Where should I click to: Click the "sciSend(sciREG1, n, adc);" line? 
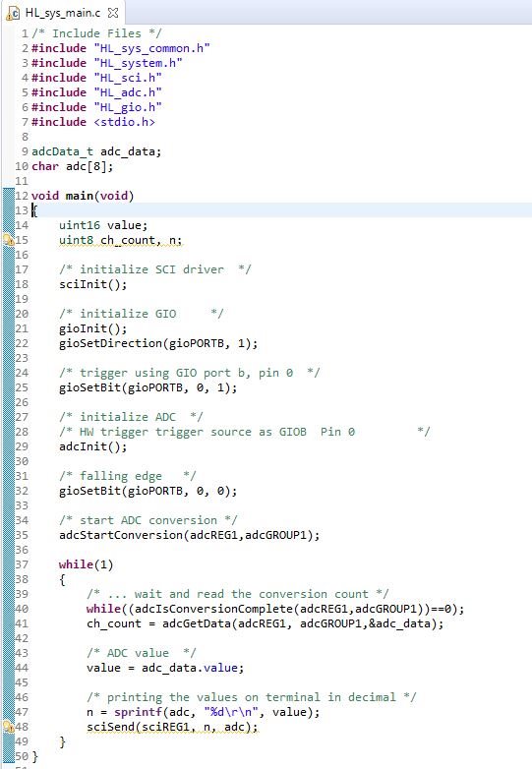pos(172,727)
